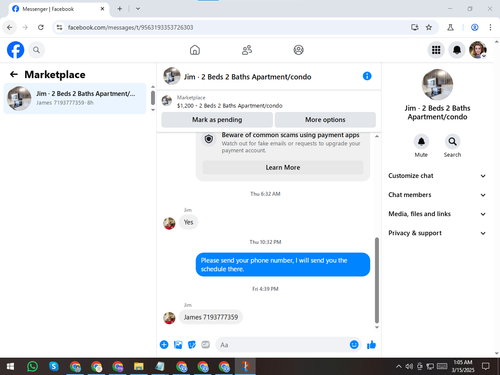Click the chat messages scrollbar
500x375 pixels.
pyautogui.click(x=377, y=280)
